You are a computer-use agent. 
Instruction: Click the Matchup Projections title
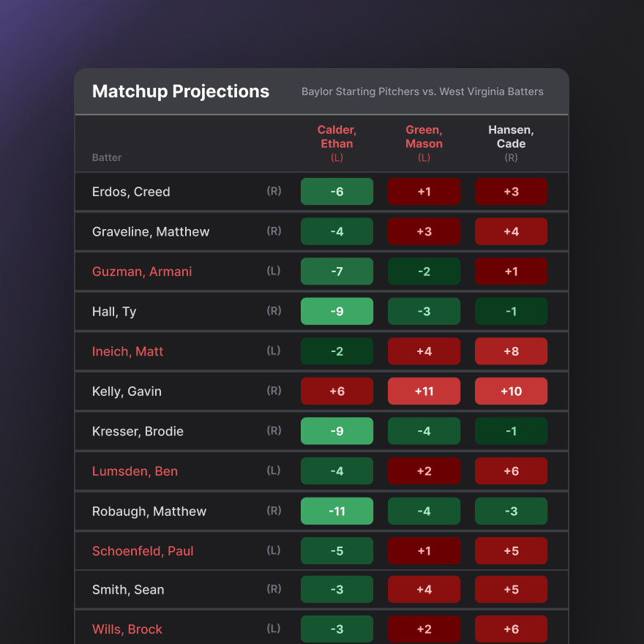tap(181, 91)
